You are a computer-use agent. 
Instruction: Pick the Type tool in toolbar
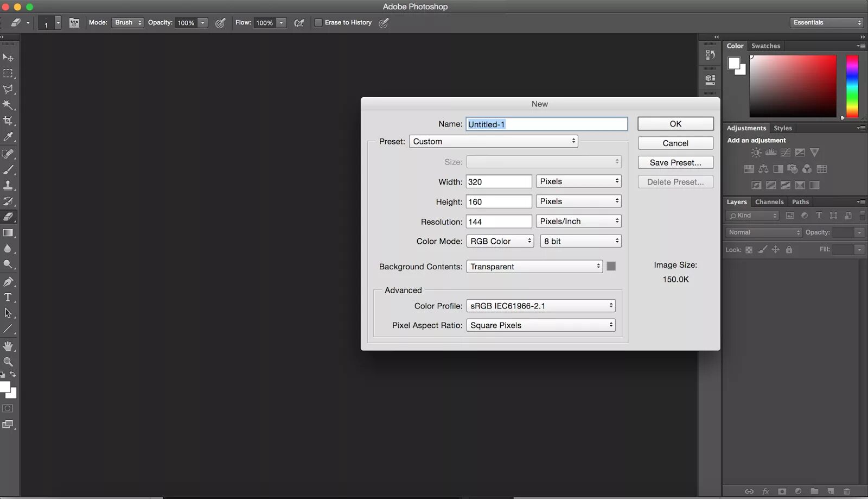(x=8, y=297)
